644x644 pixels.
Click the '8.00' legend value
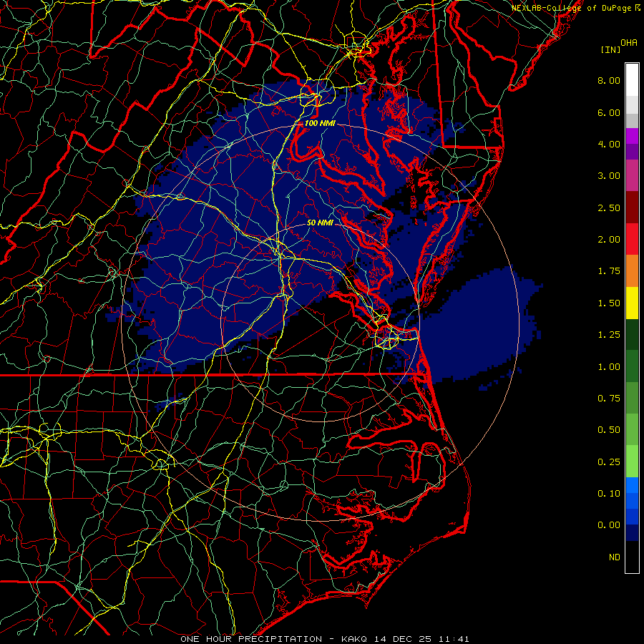point(609,80)
